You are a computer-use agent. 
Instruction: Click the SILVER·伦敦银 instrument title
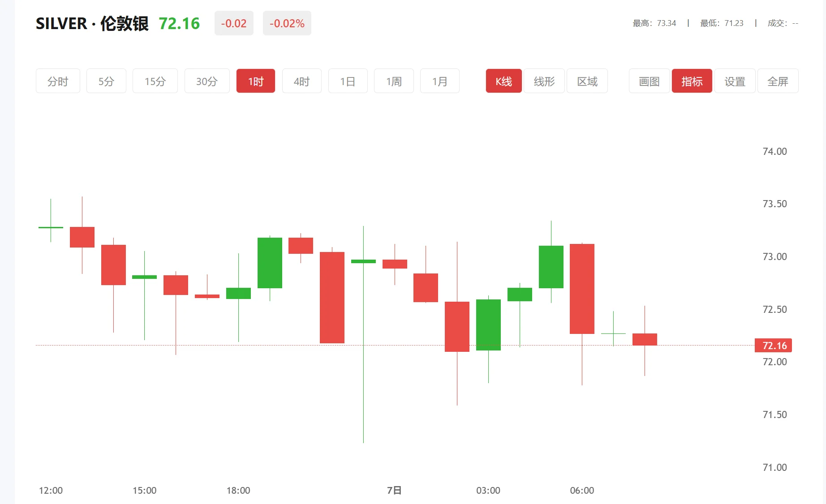point(92,24)
